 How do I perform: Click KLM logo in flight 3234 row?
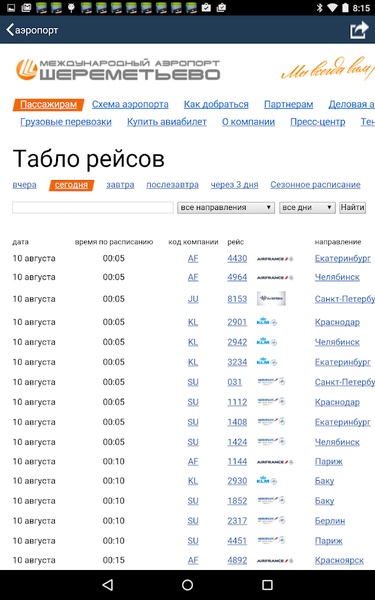coord(267,362)
